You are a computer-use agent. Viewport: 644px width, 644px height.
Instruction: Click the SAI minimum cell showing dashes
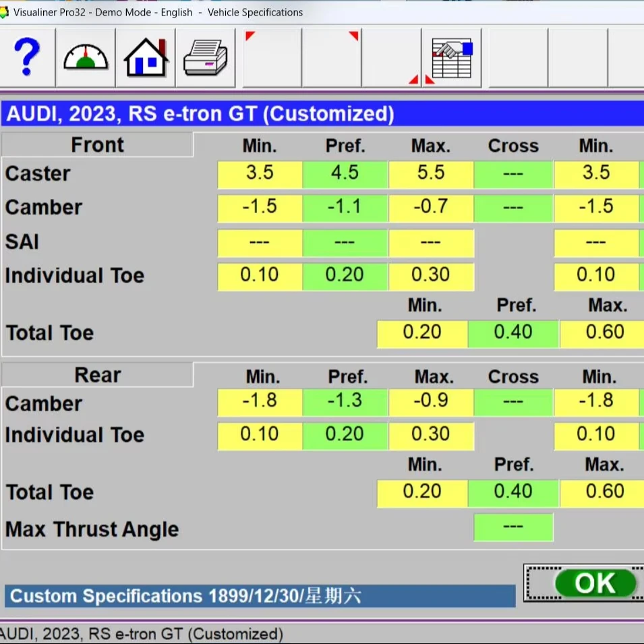click(x=259, y=242)
